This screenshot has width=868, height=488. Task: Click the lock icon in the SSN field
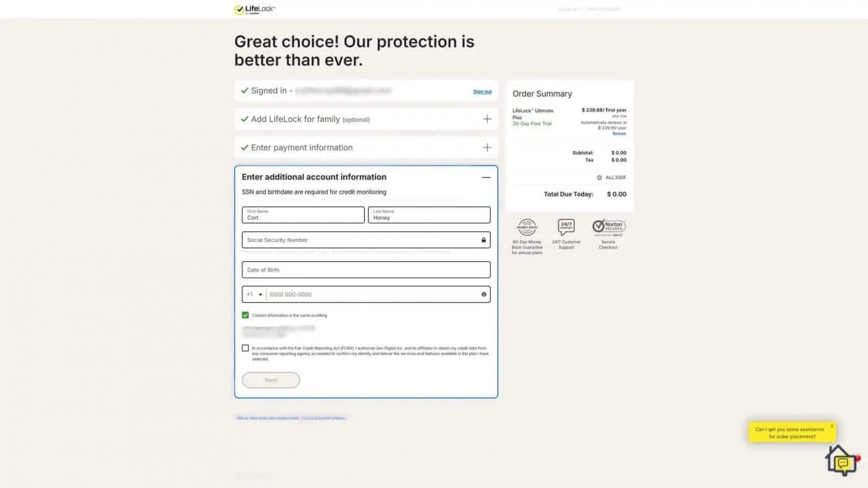pyautogui.click(x=484, y=240)
